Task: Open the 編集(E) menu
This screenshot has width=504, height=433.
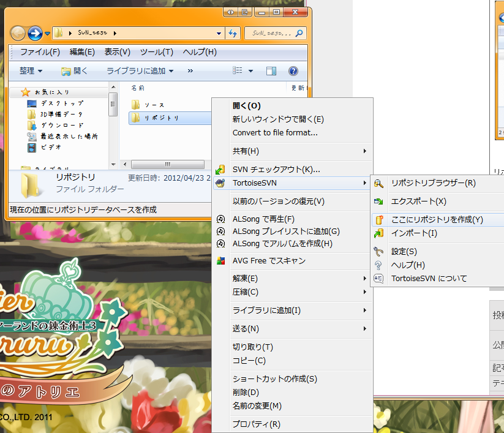Action: (82, 52)
